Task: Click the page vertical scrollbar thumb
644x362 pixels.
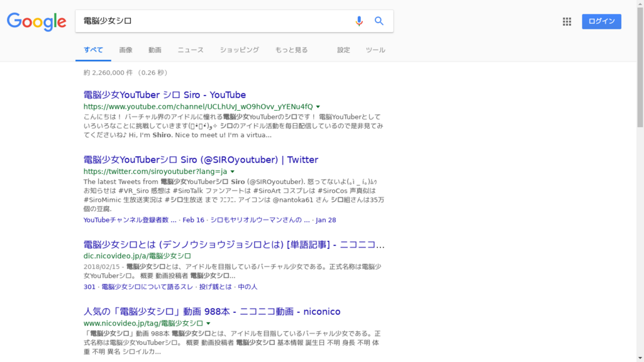Action: [640, 68]
